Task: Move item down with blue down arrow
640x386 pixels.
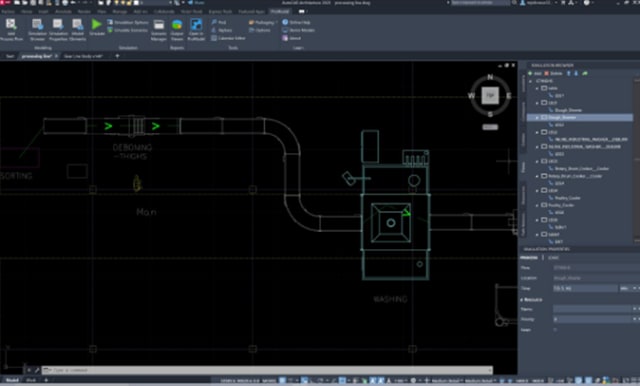Action: coord(576,73)
